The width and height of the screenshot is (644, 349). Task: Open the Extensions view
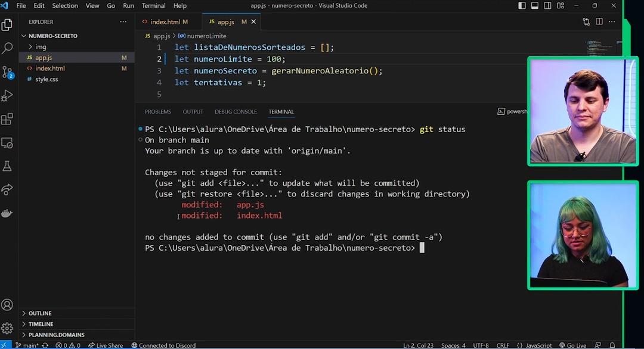point(7,119)
